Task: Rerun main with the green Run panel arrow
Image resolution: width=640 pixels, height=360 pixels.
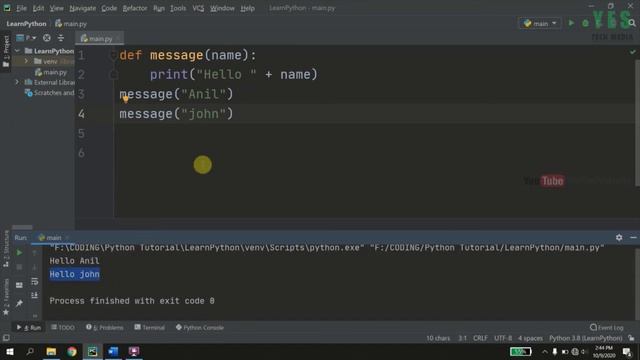Action: tap(19, 253)
